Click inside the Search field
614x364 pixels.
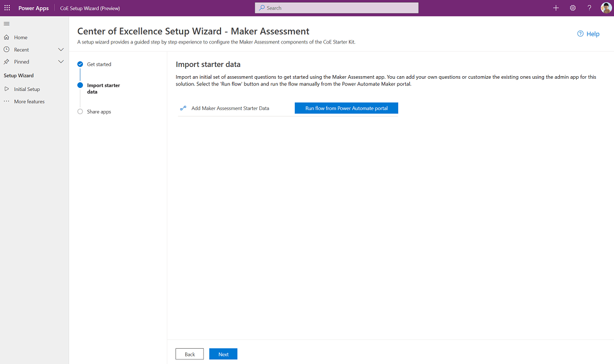click(x=336, y=8)
